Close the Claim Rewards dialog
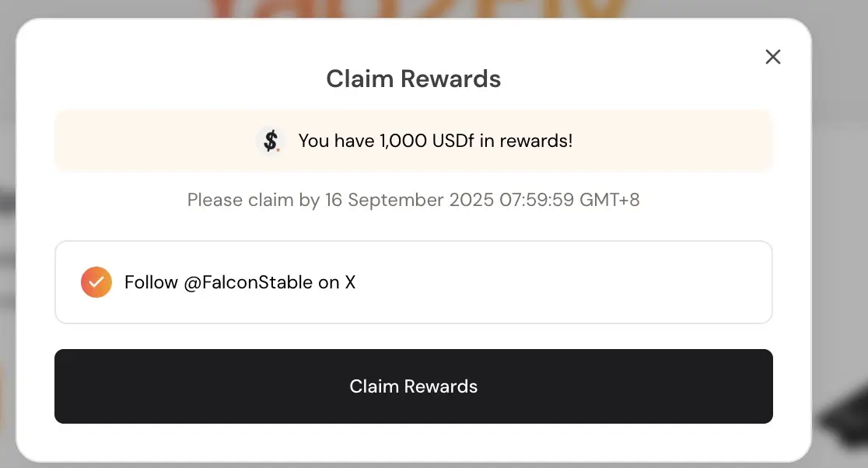 click(773, 57)
